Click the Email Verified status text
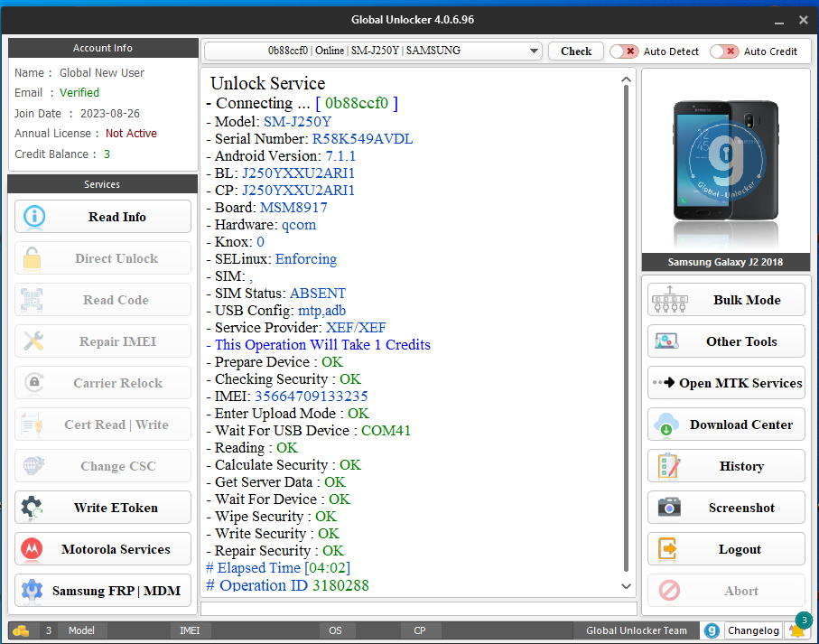Screen dimensions: 819x644 [x=79, y=93]
